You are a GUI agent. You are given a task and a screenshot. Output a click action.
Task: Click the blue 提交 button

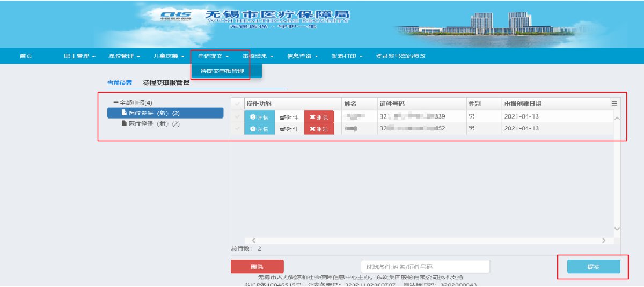click(594, 267)
